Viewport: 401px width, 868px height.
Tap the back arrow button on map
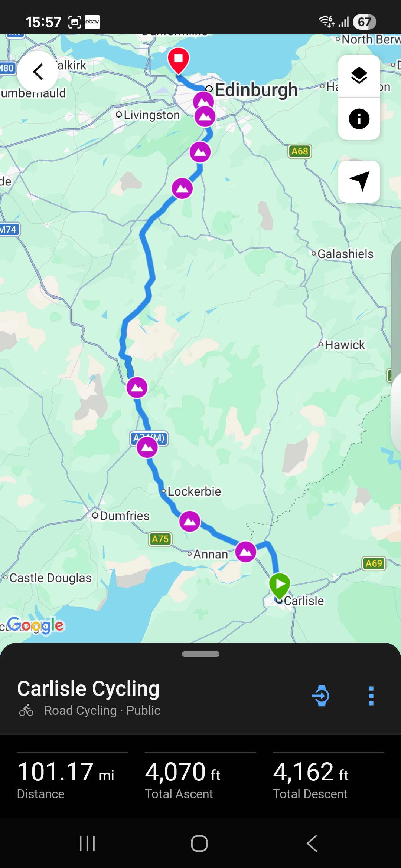tap(38, 72)
